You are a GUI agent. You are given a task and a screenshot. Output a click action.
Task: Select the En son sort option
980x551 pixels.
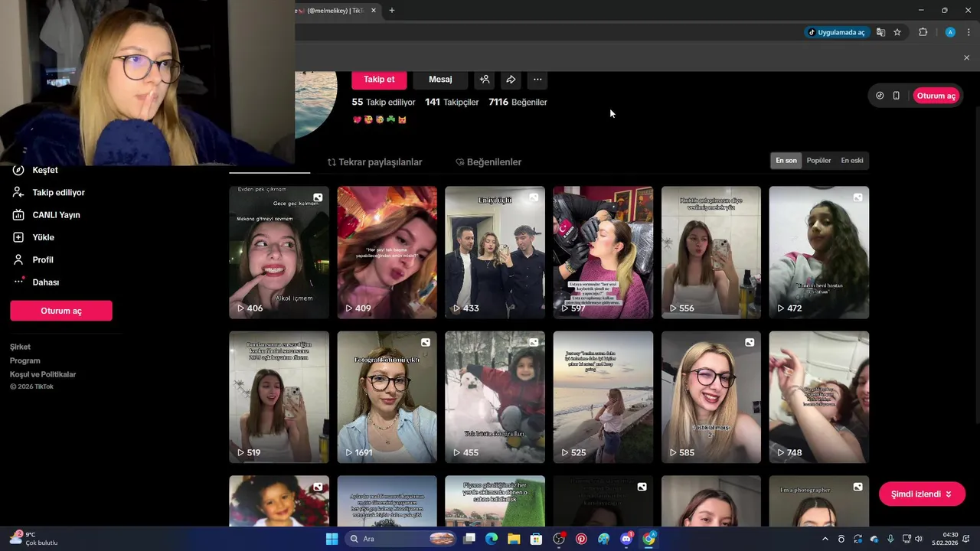click(x=786, y=161)
